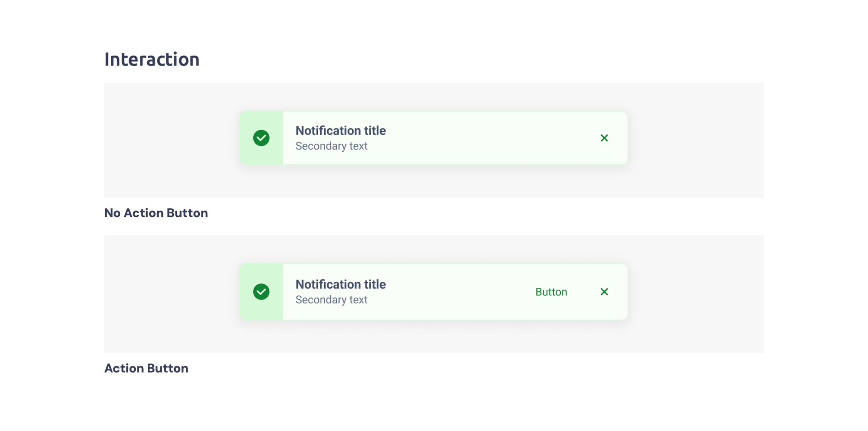Click the green success checkmark in the no-action notification

point(261,138)
